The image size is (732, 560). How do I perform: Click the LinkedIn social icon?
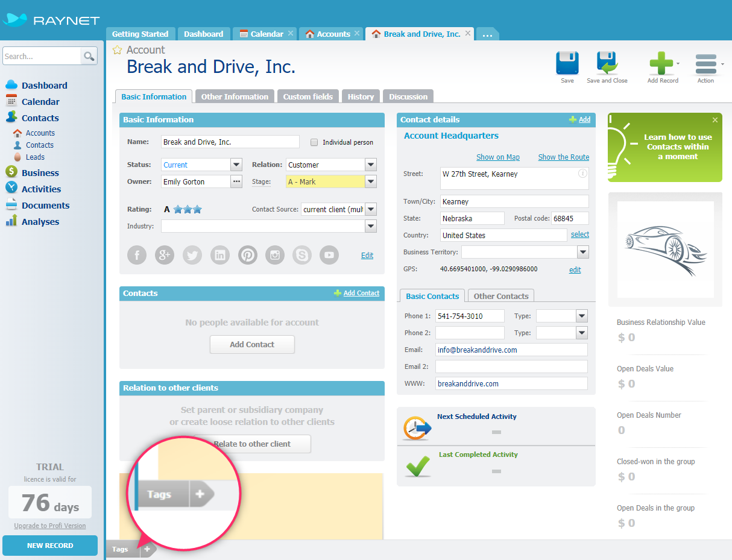tap(220, 255)
